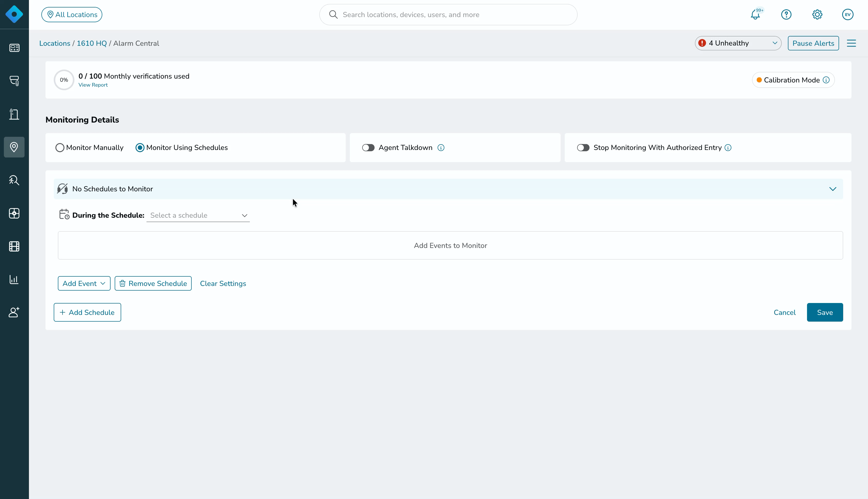Open the add user sidebar icon
This screenshot has height=499, width=868.
14,312
